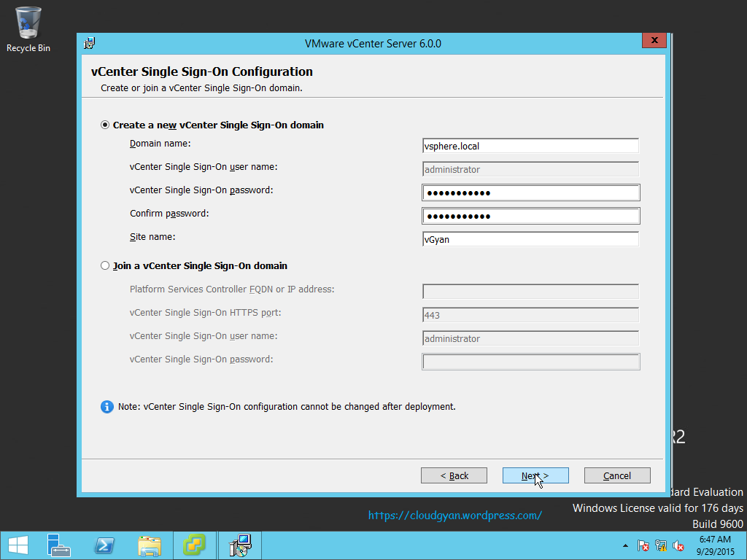Select Create a new vCenter Single Sign-On domain
Viewport: 747px width, 560px height.
104,124
